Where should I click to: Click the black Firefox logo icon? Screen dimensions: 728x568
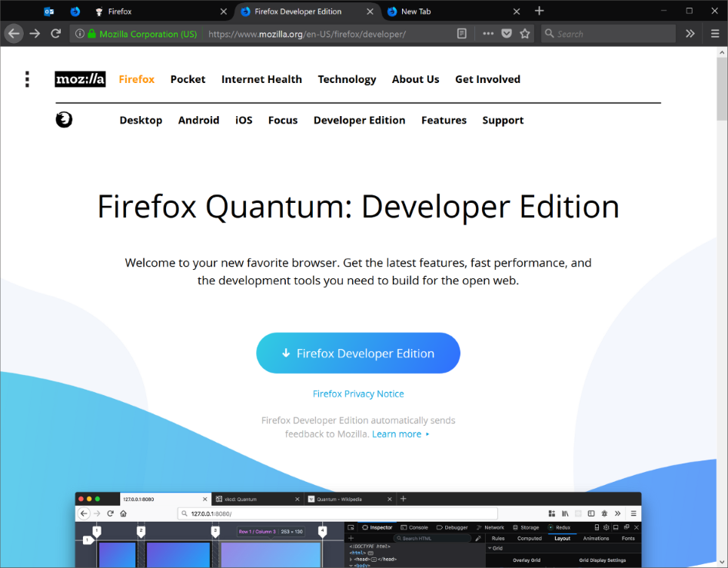pyautogui.click(x=64, y=120)
